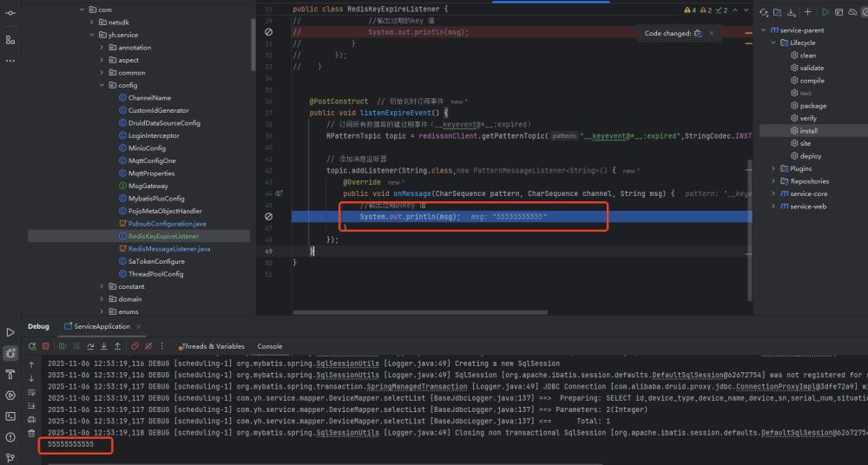This screenshot has width=868, height=465.
Task: Open Git tool window icon
Action: [10, 458]
